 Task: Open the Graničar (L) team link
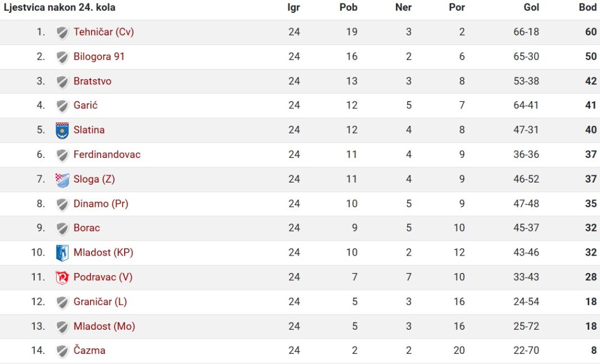pyautogui.click(x=100, y=302)
